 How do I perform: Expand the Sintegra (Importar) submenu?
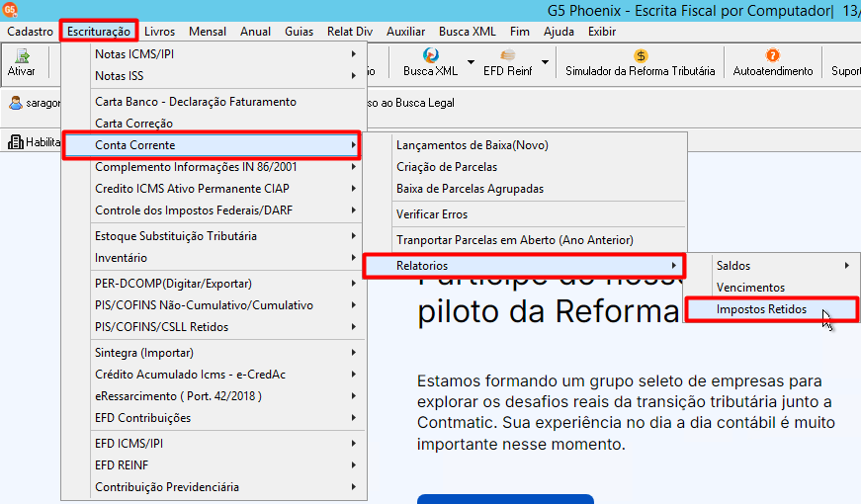pos(354,353)
